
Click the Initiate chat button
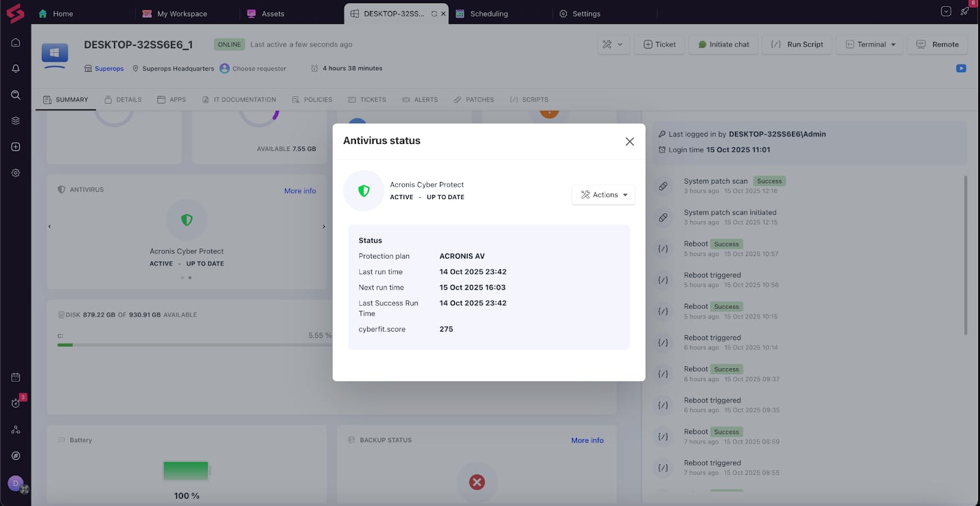tap(723, 44)
